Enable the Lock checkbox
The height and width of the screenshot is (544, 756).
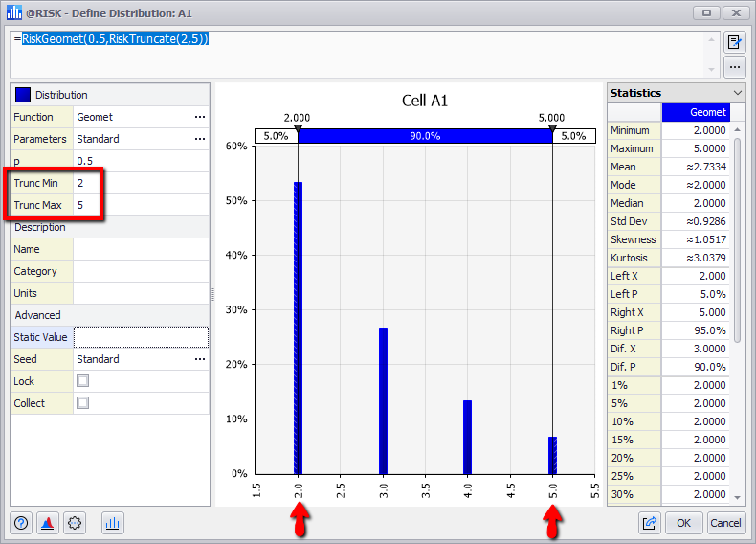pyautogui.click(x=83, y=381)
